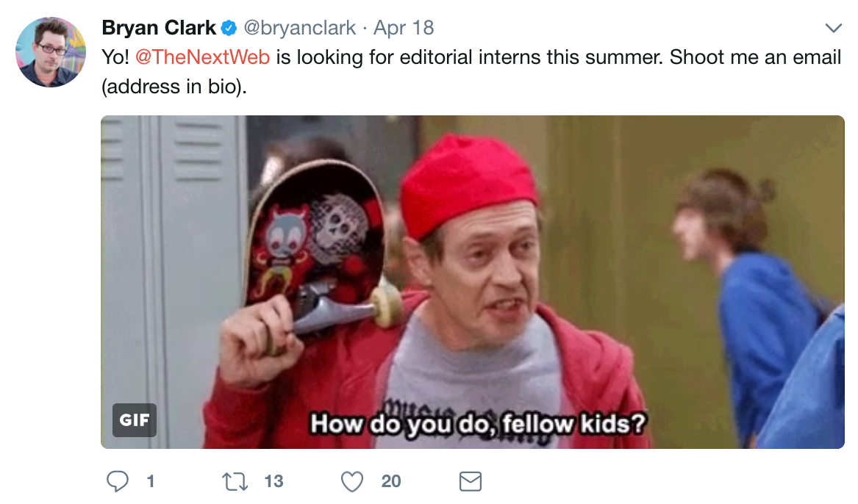Screen dimensions: 858x504
Task: Expand the tweet options chevron menu
Action: click(834, 28)
